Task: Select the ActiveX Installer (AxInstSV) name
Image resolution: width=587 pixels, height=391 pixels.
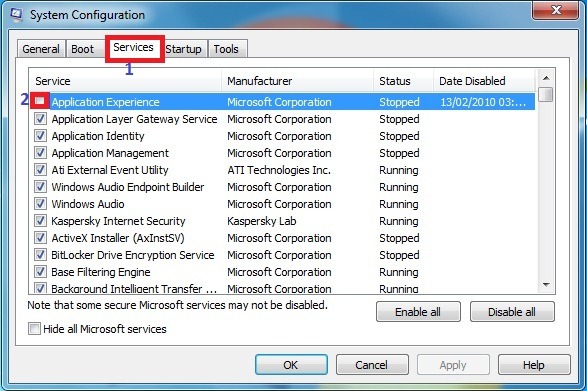Action: [x=118, y=238]
